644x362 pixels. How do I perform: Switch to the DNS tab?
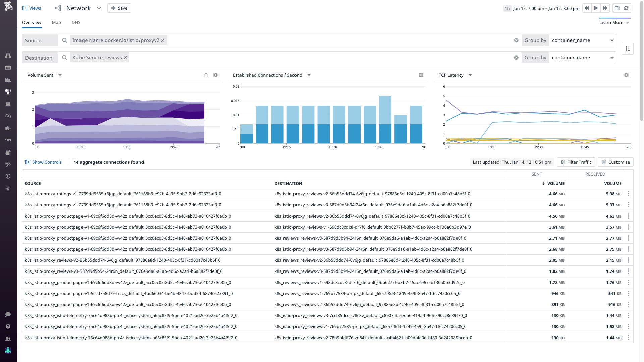coord(76,22)
